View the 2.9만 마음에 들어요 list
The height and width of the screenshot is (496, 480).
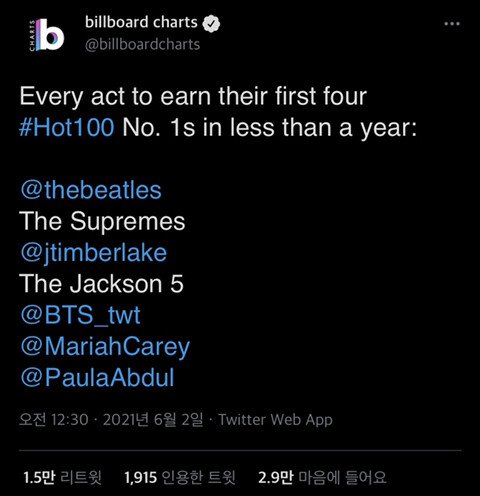coord(322,478)
